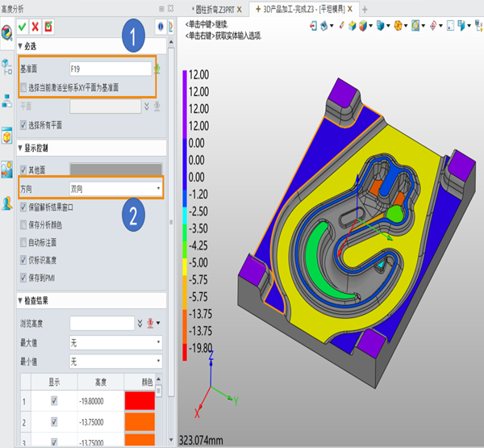This screenshot has height=448, width=484.
Task: Click the red color swatch for -19.80000
Action: click(140, 400)
